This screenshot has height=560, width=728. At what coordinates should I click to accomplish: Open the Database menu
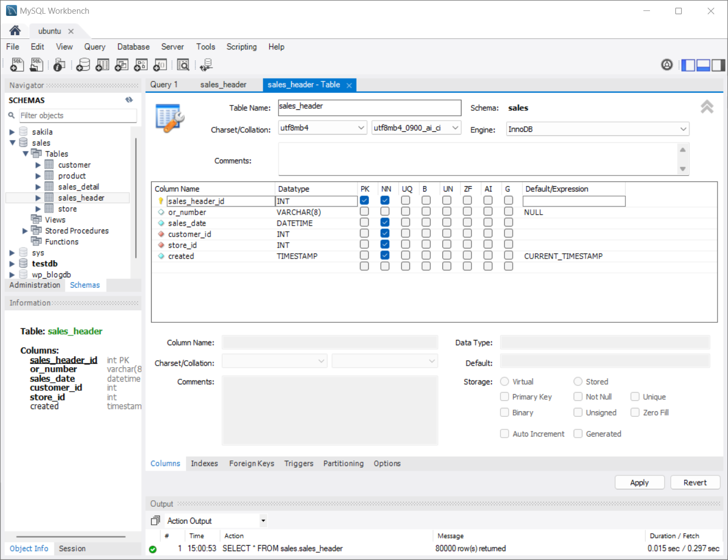pyautogui.click(x=134, y=47)
